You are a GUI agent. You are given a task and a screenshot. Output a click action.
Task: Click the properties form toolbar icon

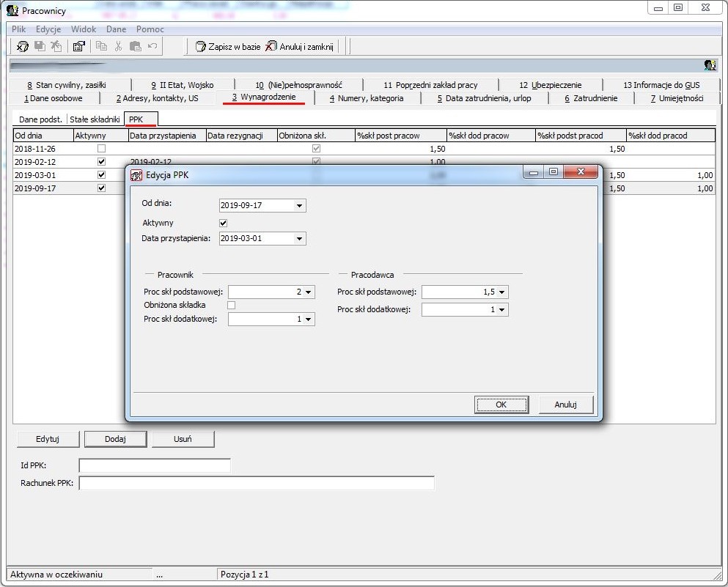[x=79, y=46]
